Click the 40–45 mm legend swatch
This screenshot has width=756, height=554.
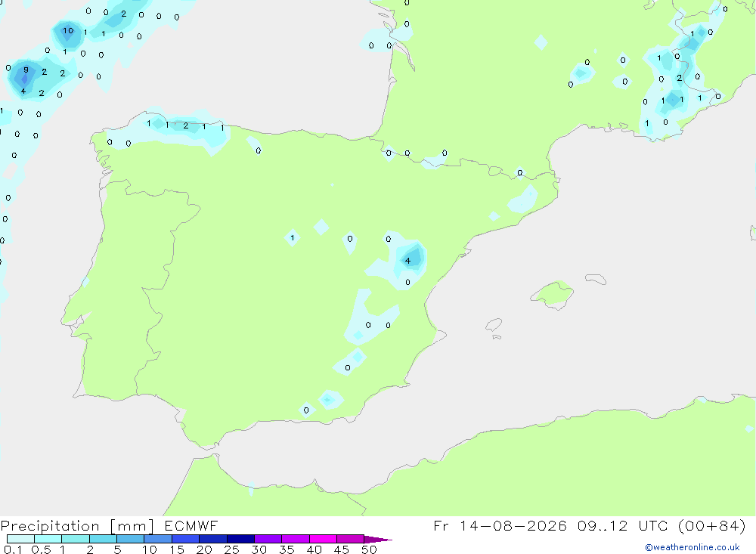coord(323,539)
